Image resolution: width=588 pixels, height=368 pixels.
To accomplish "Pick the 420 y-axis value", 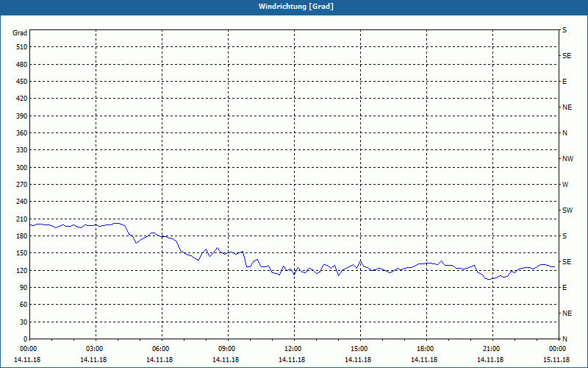I will [x=21, y=99].
